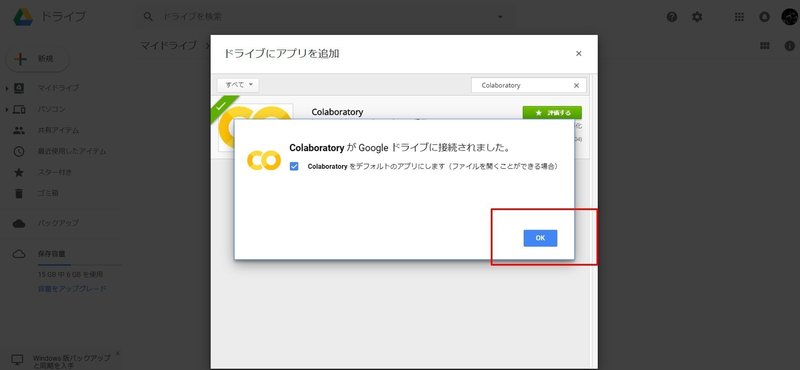The image size is (800, 370).
Task: Select マイドライブ in the sidebar
Action: coord(59,88)
